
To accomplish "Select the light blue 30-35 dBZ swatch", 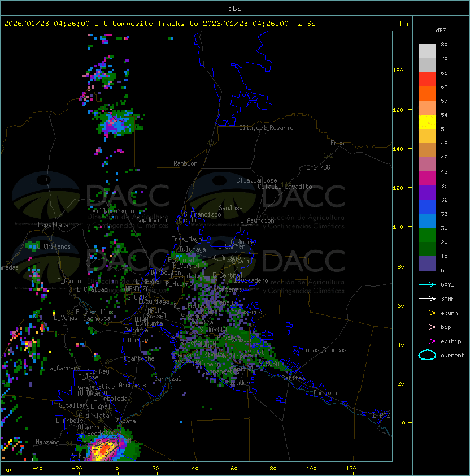I will tap(427, 221).
